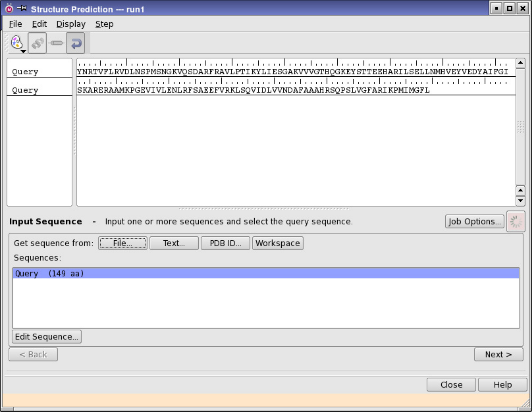Get sequence from PDB ID... button
Viewport: 532px width, 412px height.
click(225, 243)
